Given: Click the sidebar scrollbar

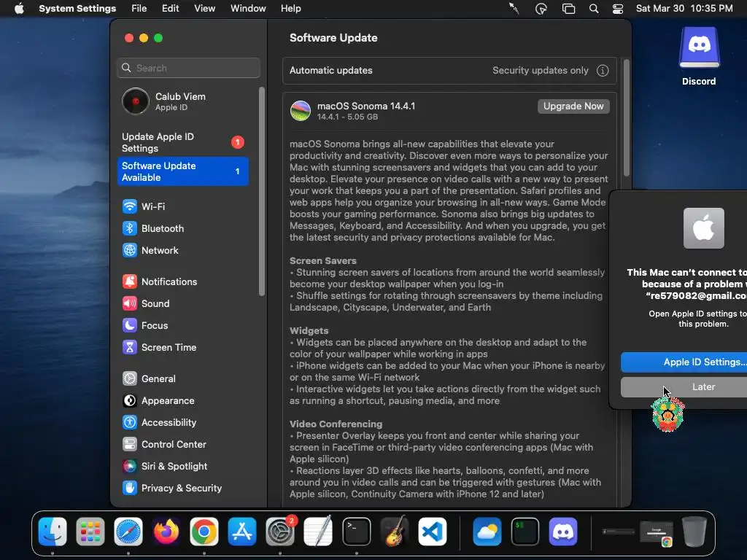Looking at the screenshot, I should tap(261, 192).
